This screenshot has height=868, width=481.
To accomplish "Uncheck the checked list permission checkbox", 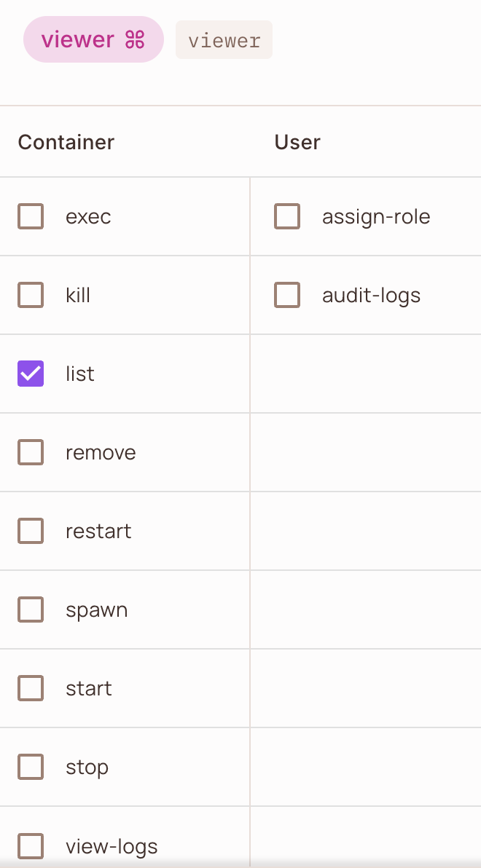I will (x=31, y=373).
